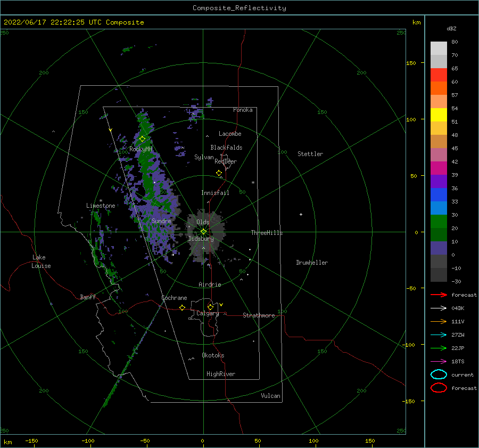
Task: Click the cyan 27ZW arrow in legend
Action: click(x=439, y=335)
